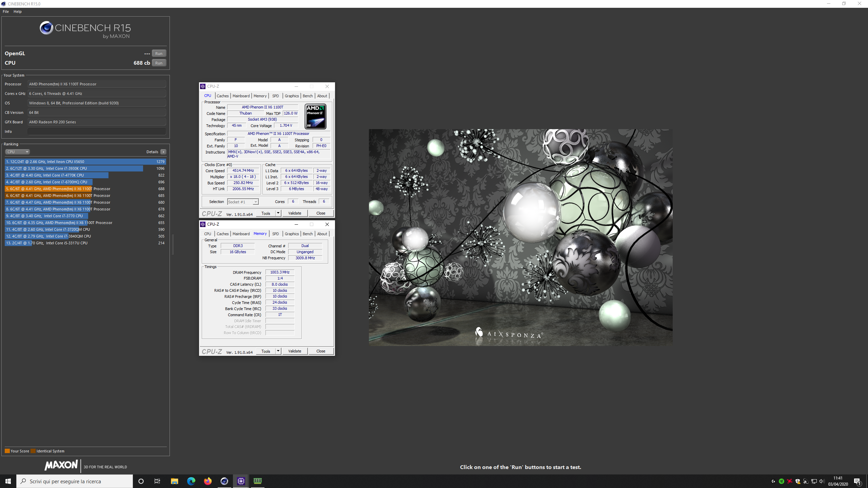Click the Maxon logo at bottom
This screenshot has width=868, height=488.
tap(61, 465)
